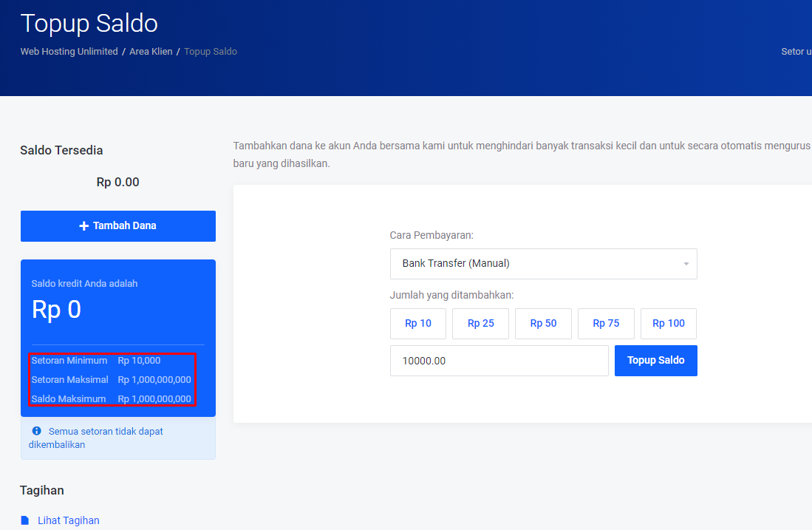Open the Cara Pembayaran dropdown
This screenshot has width=812, height=530.
(543, 264)
